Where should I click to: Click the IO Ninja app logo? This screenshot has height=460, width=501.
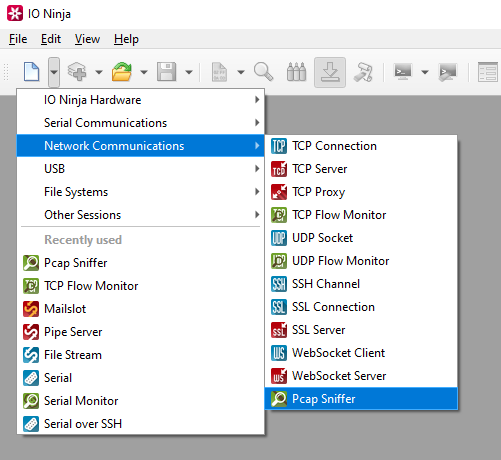point(15,13)
